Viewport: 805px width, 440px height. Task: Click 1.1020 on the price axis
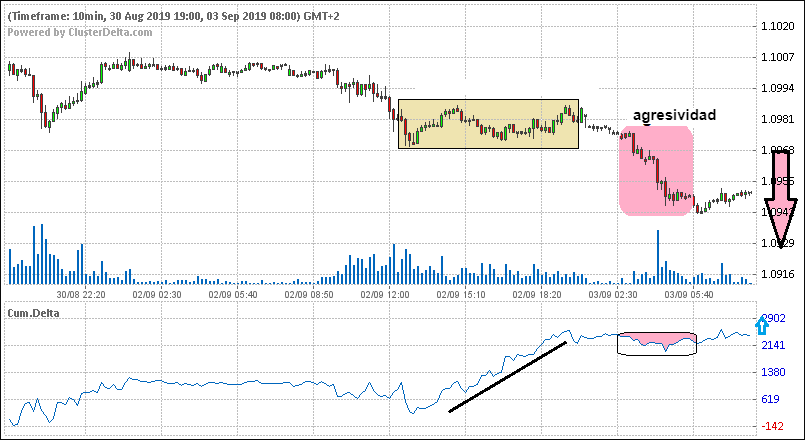(778, 27)
